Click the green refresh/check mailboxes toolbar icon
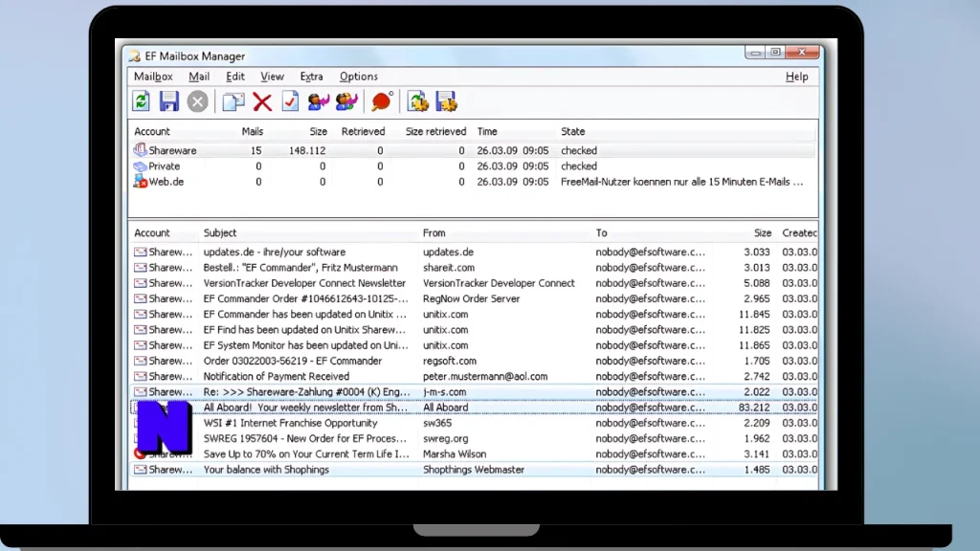The image size is (980, 551). coord(142,101)
